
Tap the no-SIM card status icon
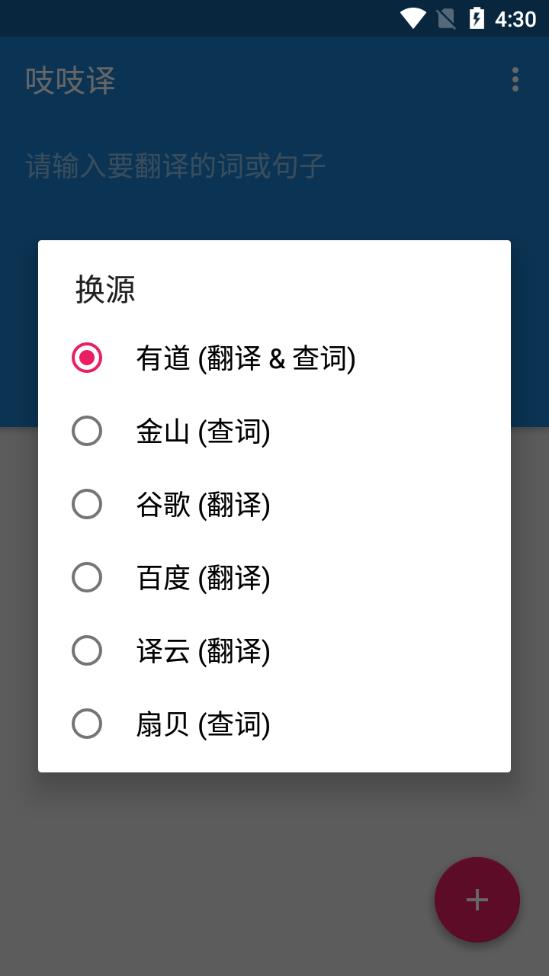click(446, 19)
